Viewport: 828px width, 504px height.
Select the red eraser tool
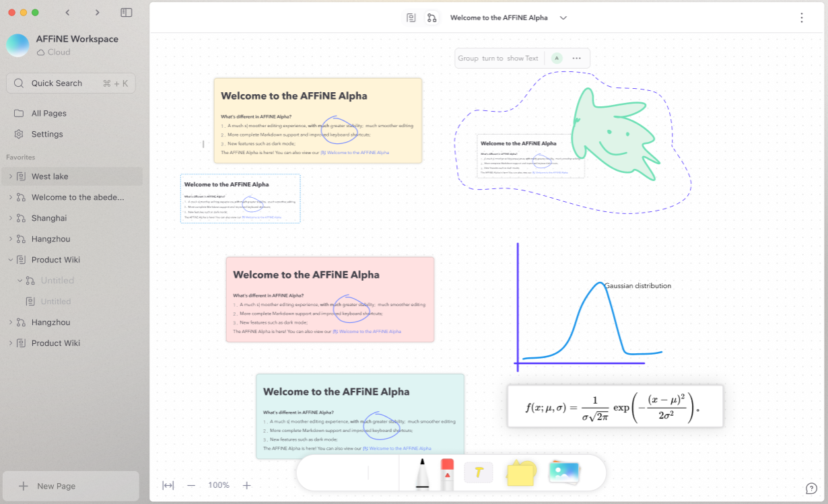pos(447,474)
